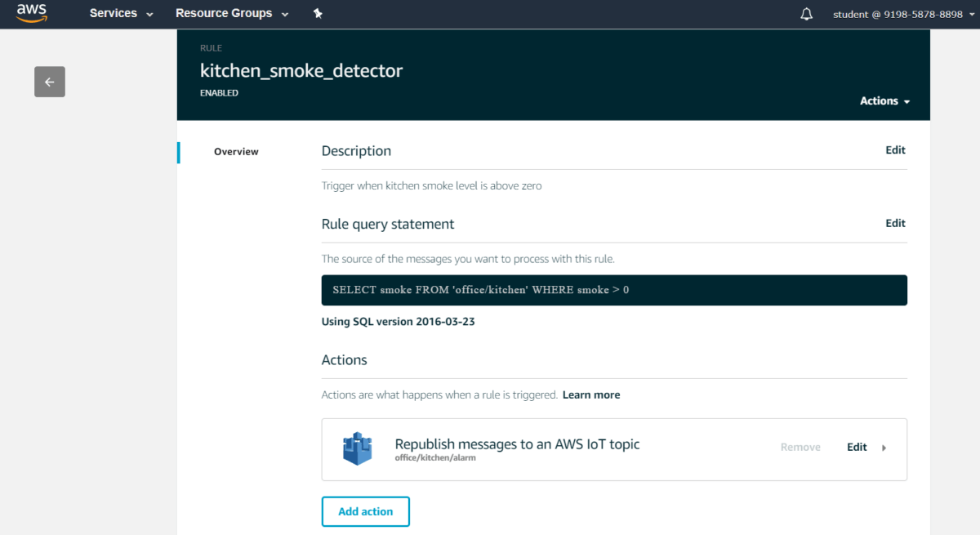This screenshot has width=980, height=535.
Task: Edit the Rule query statement
Action: tap(895, 223)
